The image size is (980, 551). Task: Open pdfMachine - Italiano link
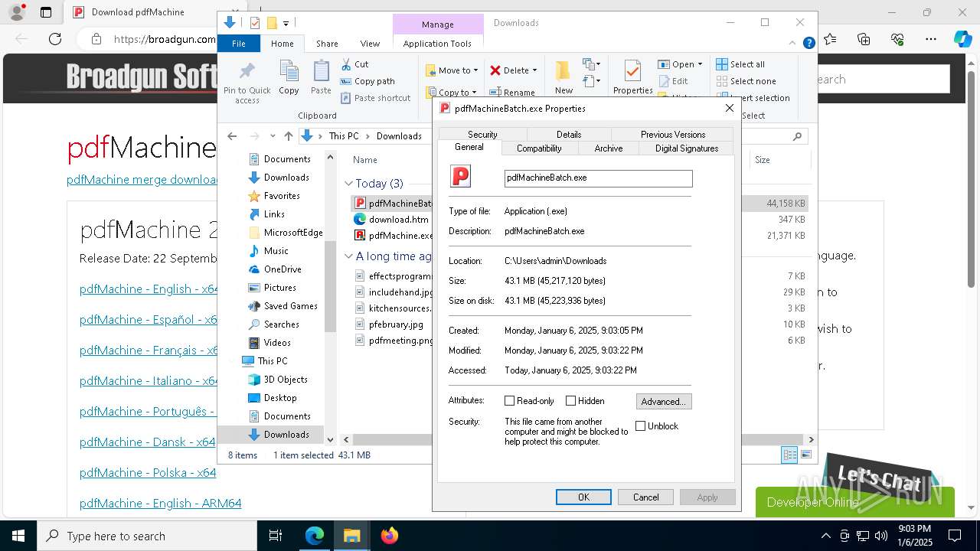[x=149, y=381]
